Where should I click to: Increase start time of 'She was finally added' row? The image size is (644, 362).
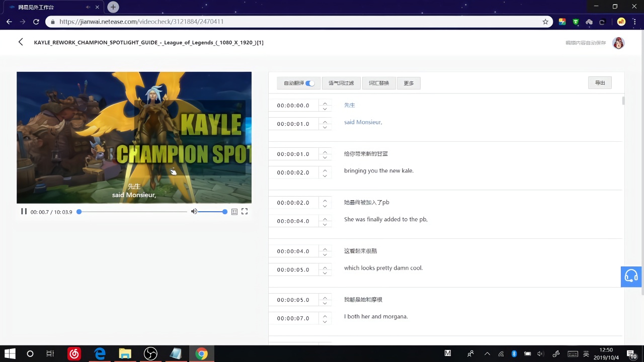click(325, 200)
